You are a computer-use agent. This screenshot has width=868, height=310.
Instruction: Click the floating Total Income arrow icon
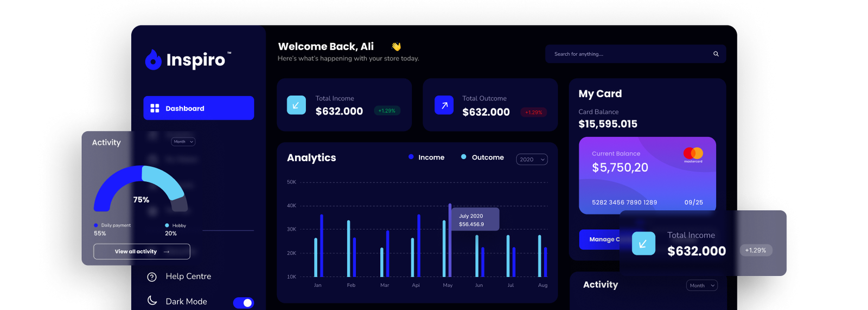click(x=643, y=244)
